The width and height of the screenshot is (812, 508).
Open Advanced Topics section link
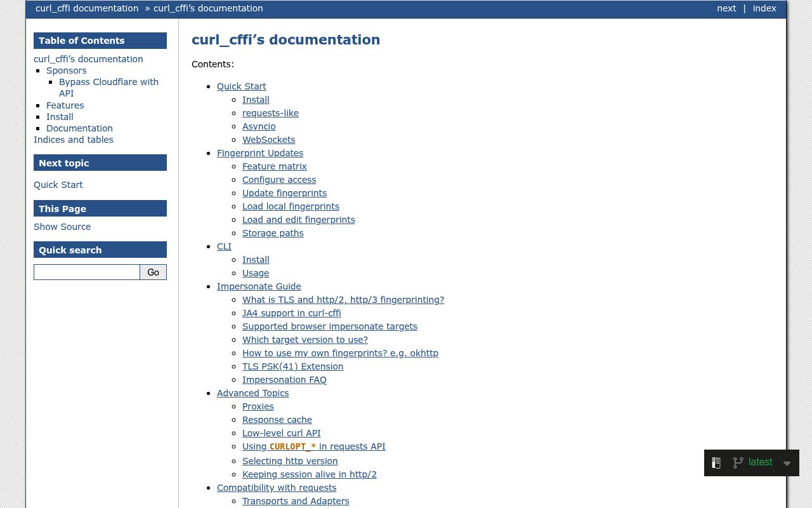[253, 393]
